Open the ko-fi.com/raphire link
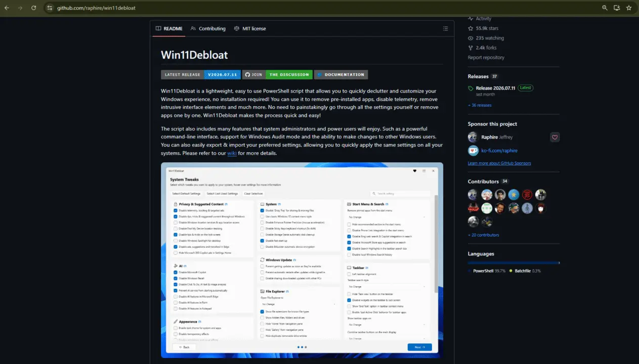 499,151
